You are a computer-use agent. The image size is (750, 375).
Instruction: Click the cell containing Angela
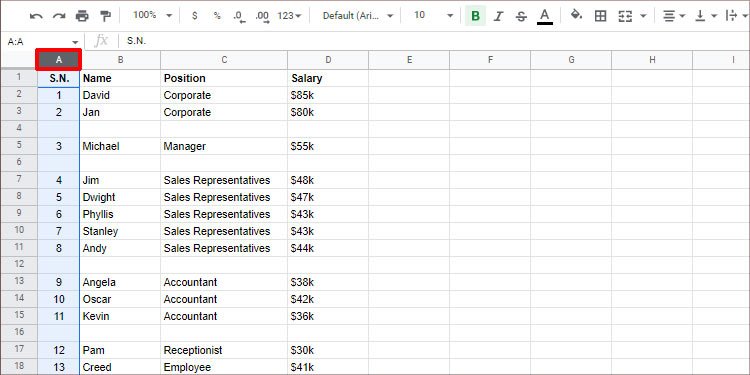[120, 282]
